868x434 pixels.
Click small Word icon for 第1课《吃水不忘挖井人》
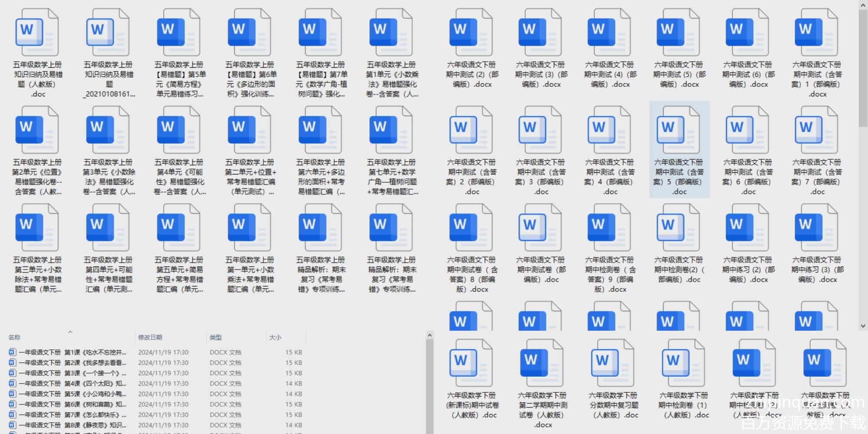[13, 352]
